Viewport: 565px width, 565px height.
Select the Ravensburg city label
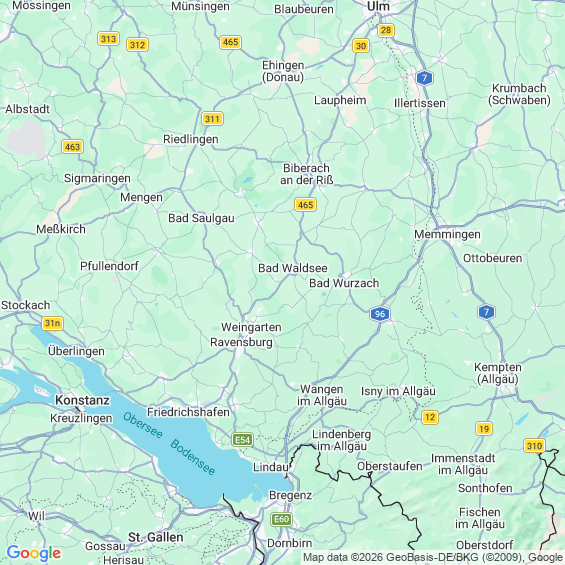point(241,342)
